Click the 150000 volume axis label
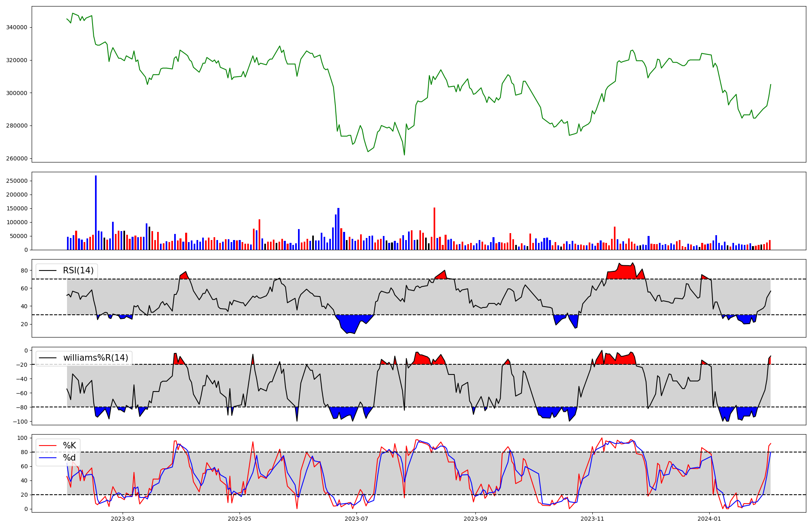This screenshot has height=528, width=812. click(x=17, y=209)
